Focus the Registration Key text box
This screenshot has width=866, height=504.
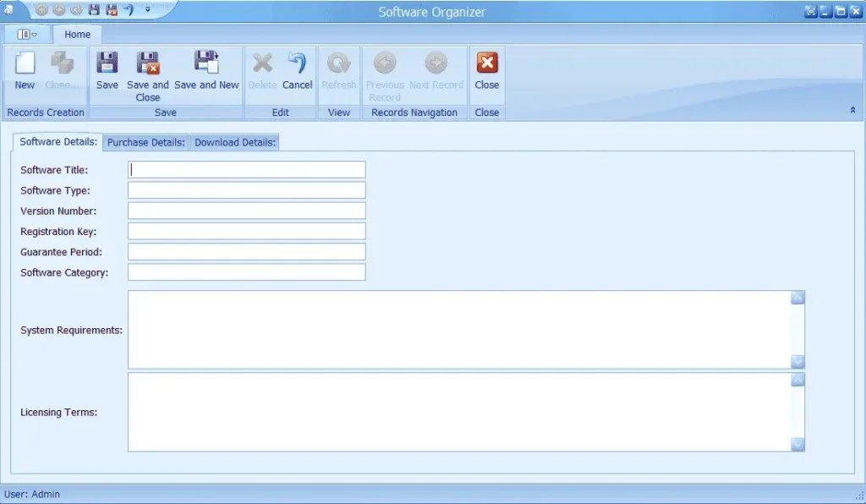click(246, 232)
